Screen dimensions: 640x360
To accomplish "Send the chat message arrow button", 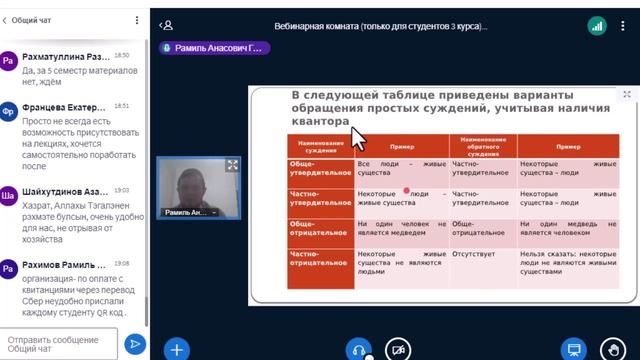I will click(x=135, y=344).
